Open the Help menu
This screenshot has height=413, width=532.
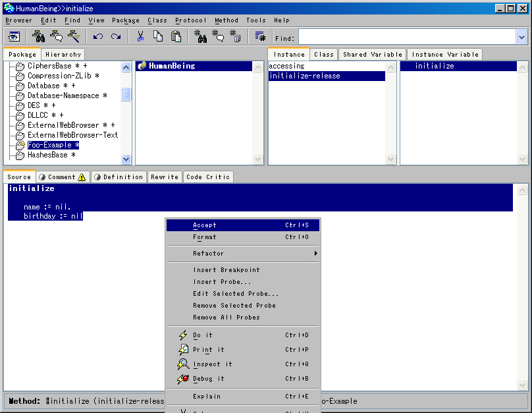tap(282, 20)
